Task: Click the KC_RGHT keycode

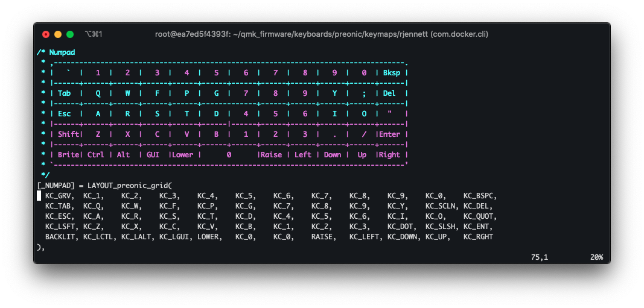Action: pos(478,237)
